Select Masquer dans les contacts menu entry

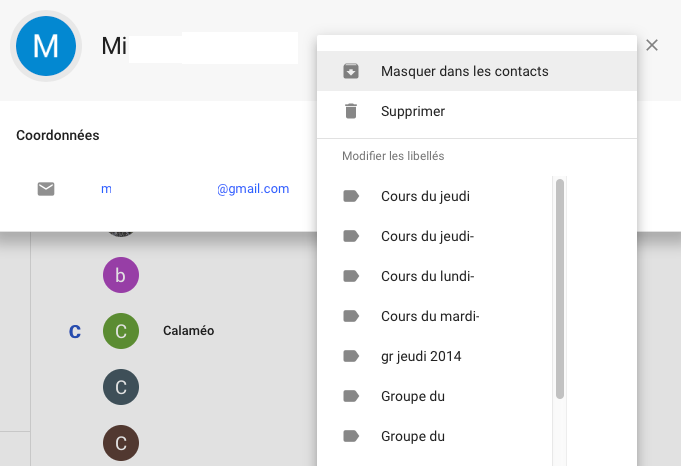(477, 71)
